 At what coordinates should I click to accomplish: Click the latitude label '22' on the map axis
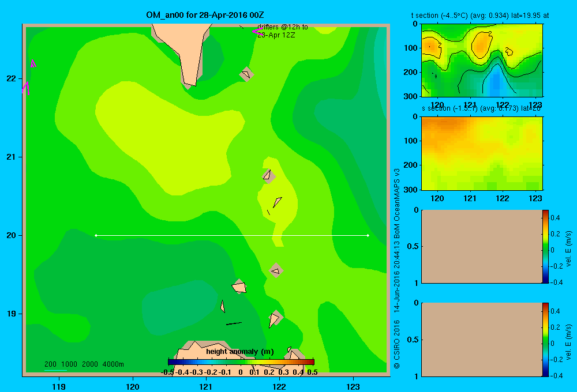click(11, 78)
